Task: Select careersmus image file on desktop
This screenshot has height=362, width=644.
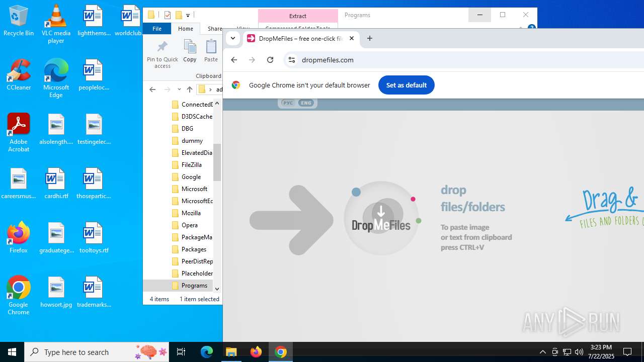Action: pyautogui.click(x=19, y=184)
